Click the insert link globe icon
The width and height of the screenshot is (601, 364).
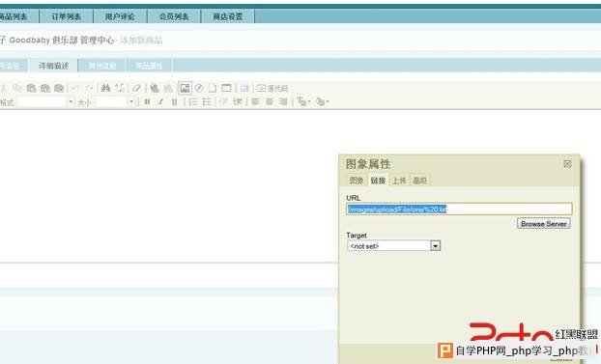[x=155, y=88]
